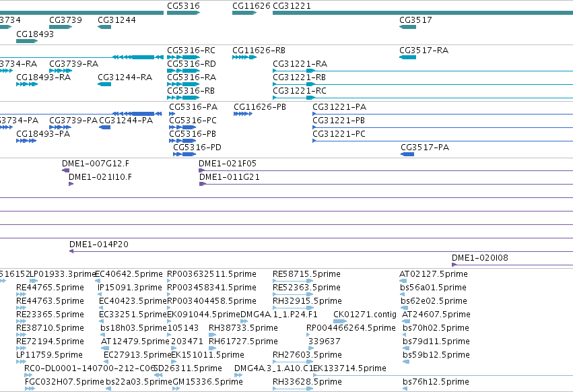Select EST RH33628.5prime
The image size is (573, 392).
click(x=307, y=382)
